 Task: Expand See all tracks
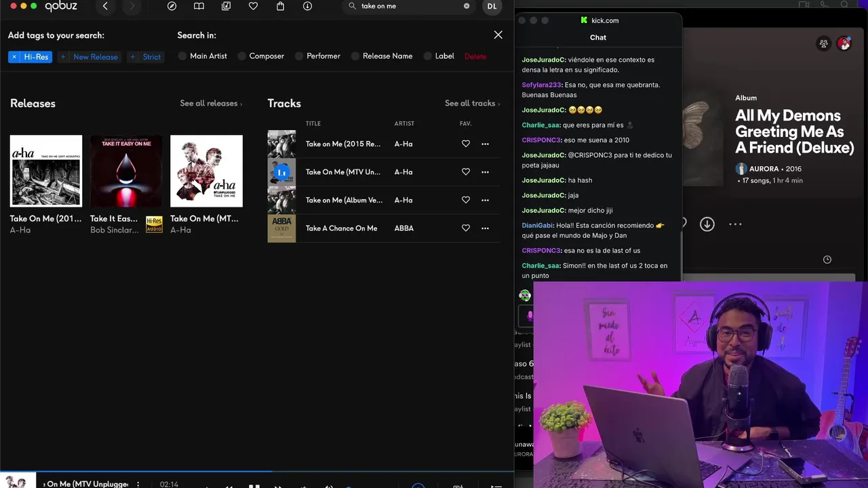[472, 104]
